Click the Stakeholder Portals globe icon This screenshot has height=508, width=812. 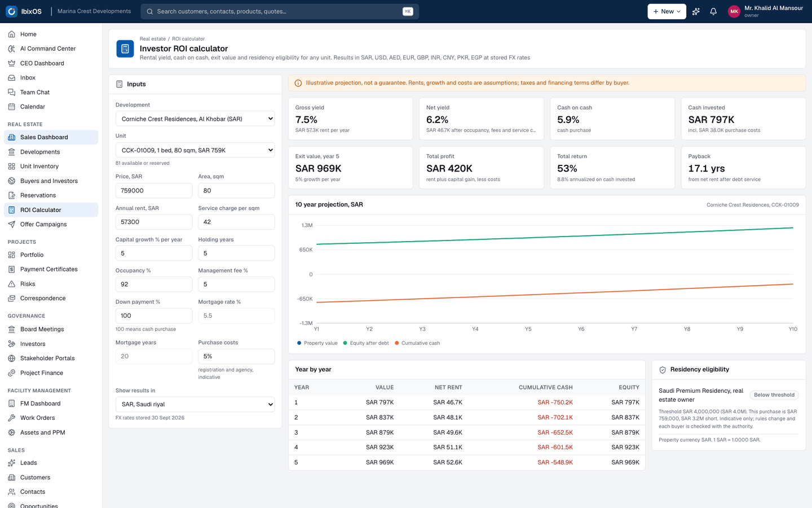coord(12,358)
